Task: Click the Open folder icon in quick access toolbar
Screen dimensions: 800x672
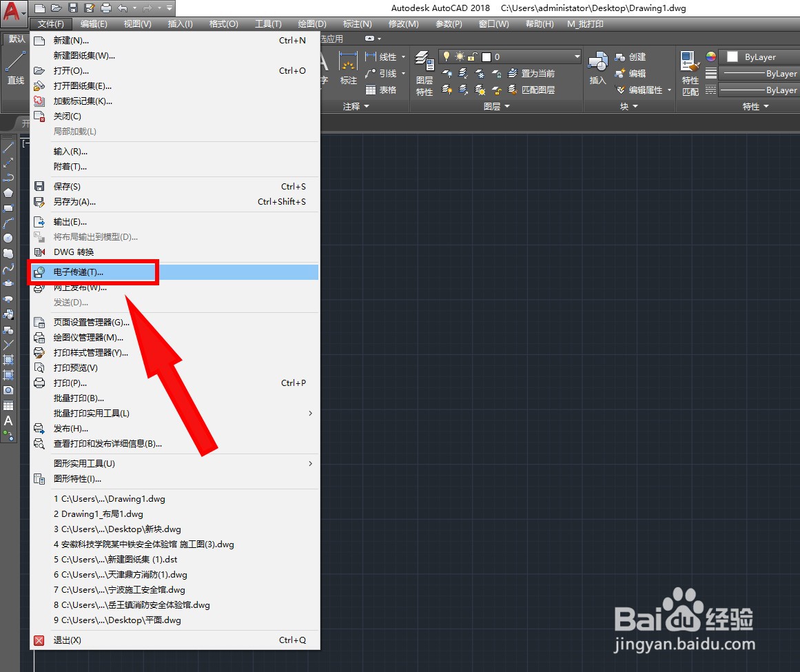Action: pos(56,8)
